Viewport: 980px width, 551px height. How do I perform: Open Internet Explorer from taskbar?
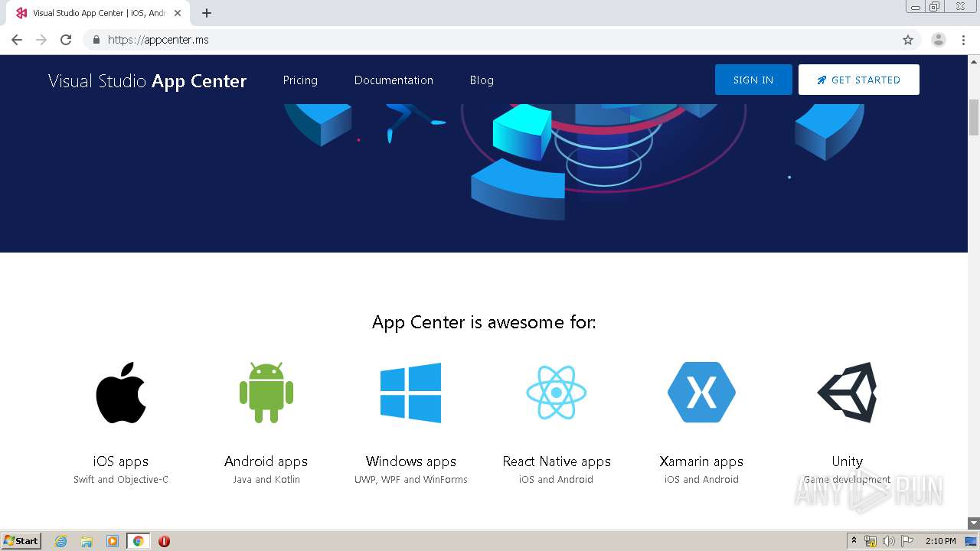click(x=61, y=541)
